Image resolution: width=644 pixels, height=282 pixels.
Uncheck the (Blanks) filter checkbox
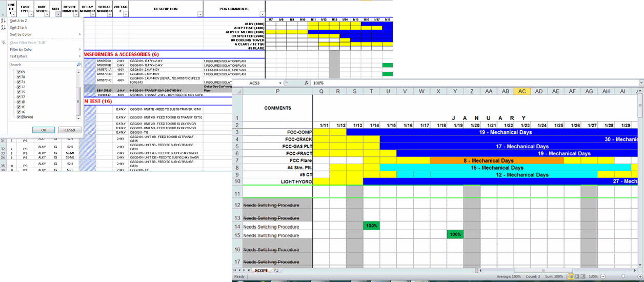point(19,117)
